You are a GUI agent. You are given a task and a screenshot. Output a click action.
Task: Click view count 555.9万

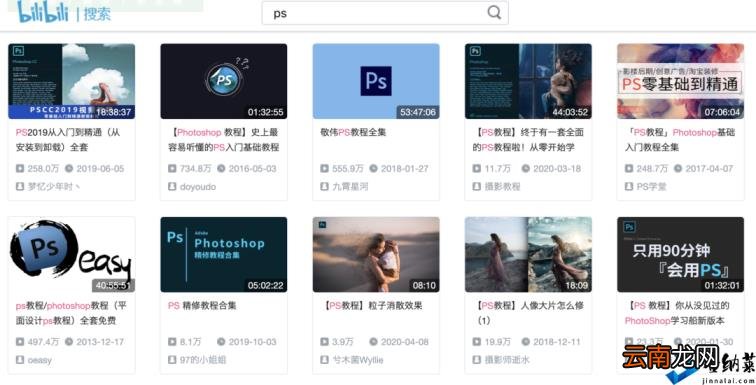[x=348, y=169]
